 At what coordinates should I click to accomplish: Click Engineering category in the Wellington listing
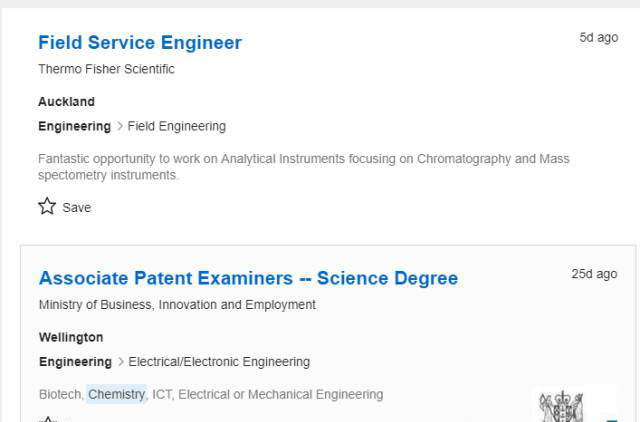(x=75, y=362)
